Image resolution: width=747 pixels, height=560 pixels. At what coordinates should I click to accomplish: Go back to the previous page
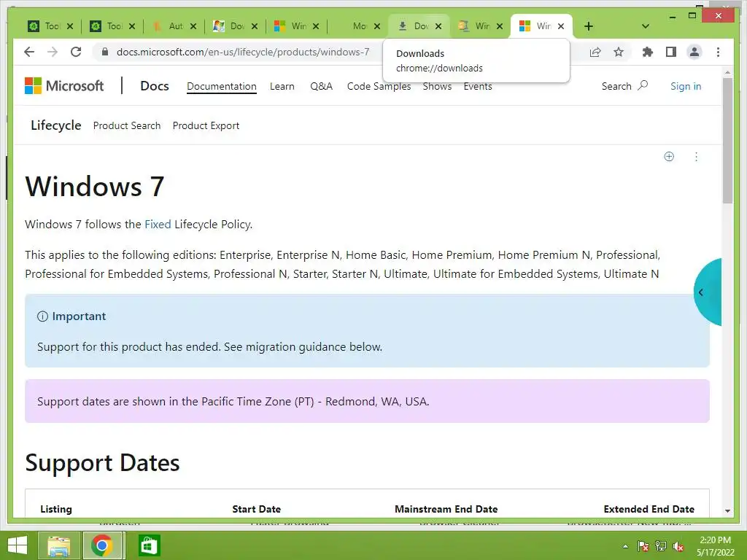[29, 52]
